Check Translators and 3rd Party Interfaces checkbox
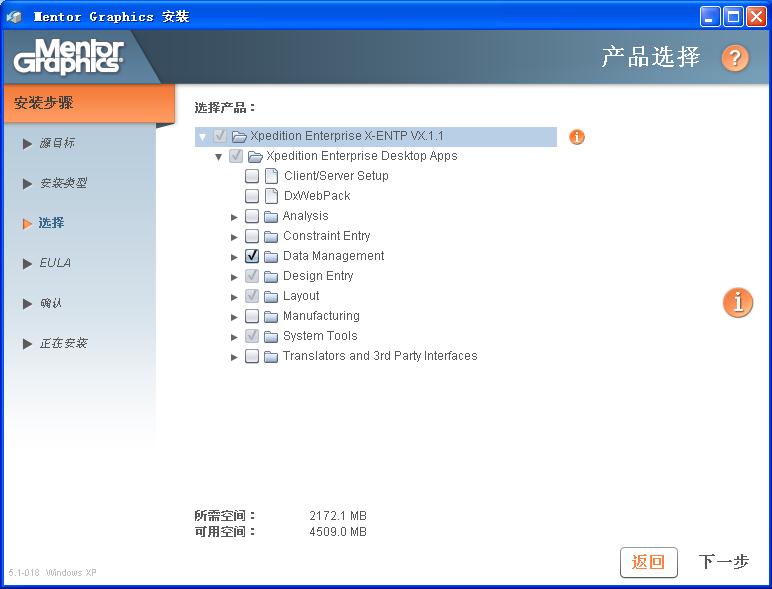This screenshot has width=772, height=589. (x=252, y=356)
